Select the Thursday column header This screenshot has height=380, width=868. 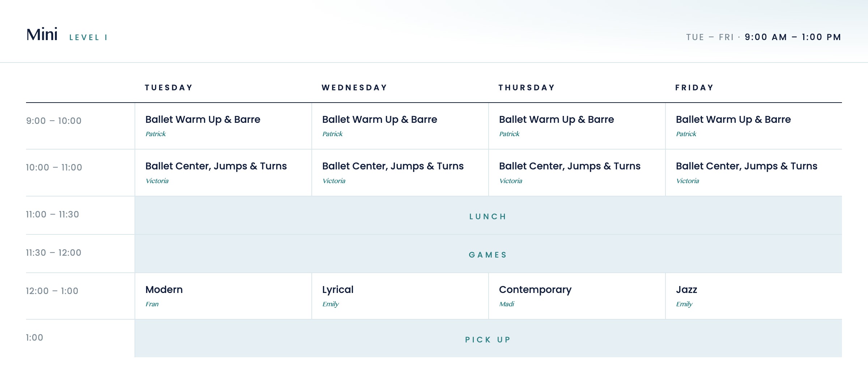[x=527, y=88]
